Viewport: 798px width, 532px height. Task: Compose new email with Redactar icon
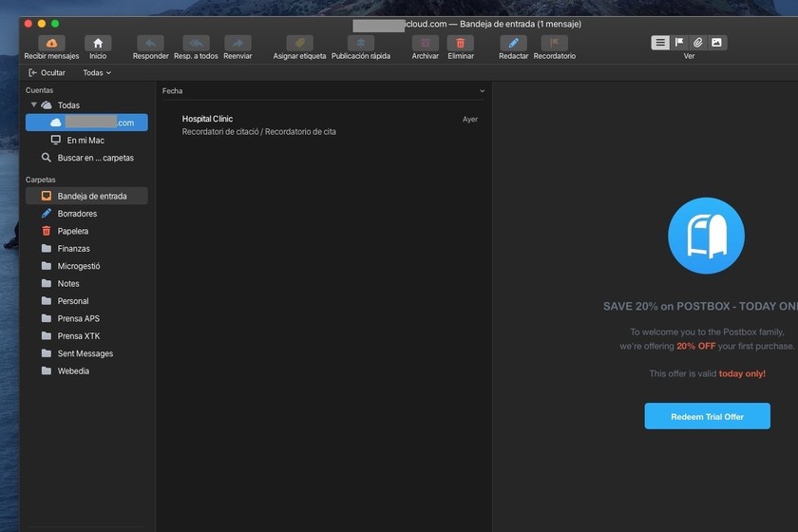pos(514,44)
